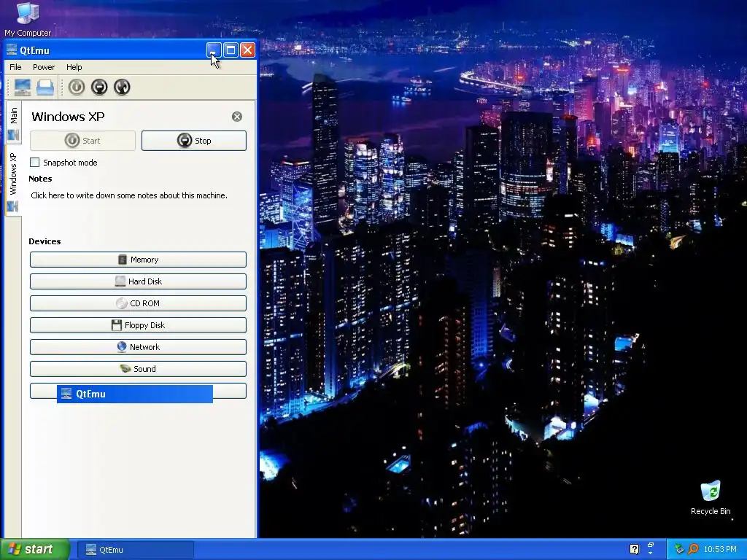Click the Devices section heading
The height and width of the screenshot is (560, 747).
[x=44, y=241]
